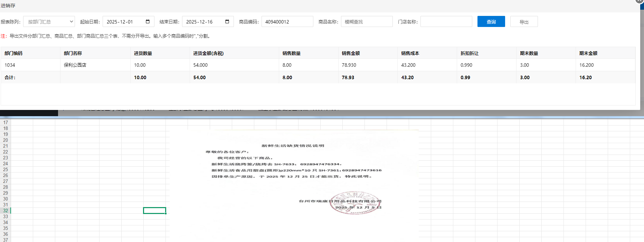The height and width of the screenshot is (242, 644).
Task: Click the 导出 export button
Action: point(524,21)
